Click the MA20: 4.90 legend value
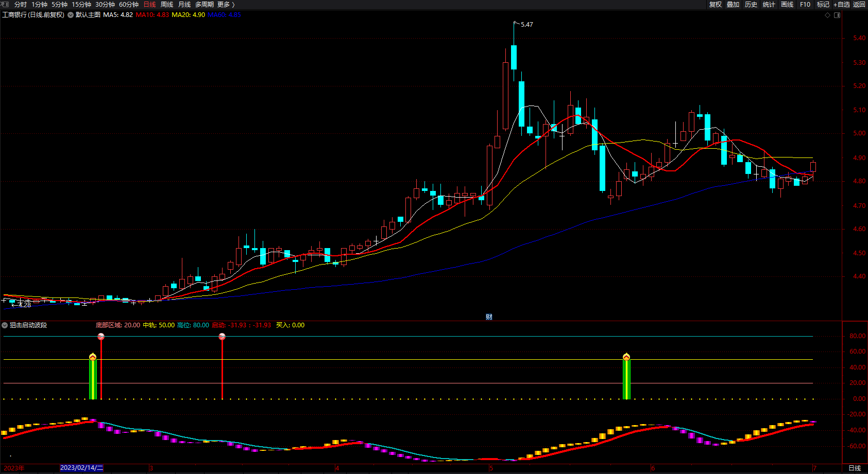Viewport: 868px width, 474px height. point(189,15)
